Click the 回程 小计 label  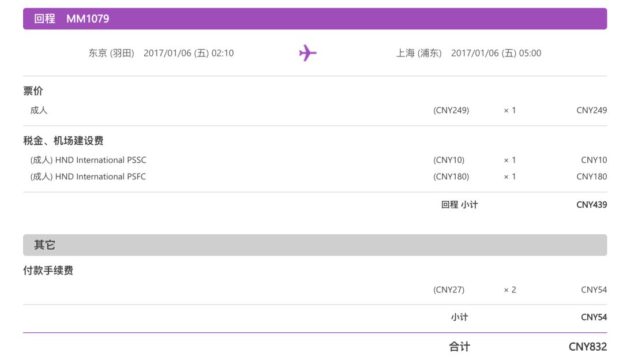[459, 204]
